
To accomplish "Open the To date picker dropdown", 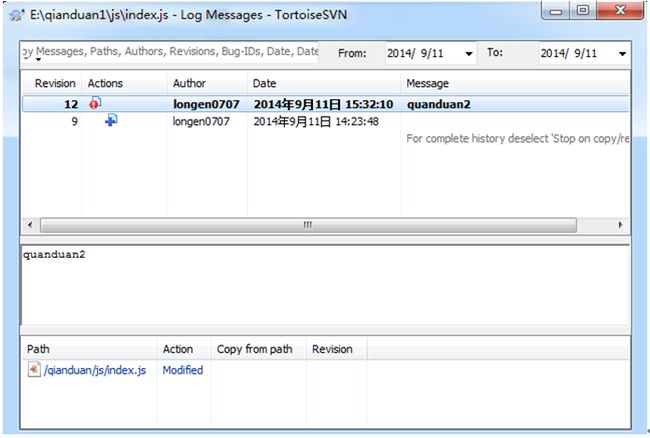I will pos(622,53).
